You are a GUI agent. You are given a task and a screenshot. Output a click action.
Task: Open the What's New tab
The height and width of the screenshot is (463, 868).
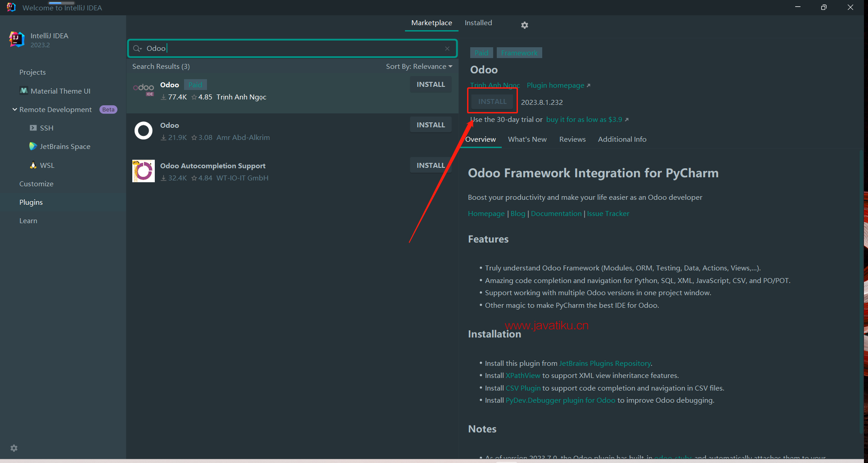coord(527,139)
